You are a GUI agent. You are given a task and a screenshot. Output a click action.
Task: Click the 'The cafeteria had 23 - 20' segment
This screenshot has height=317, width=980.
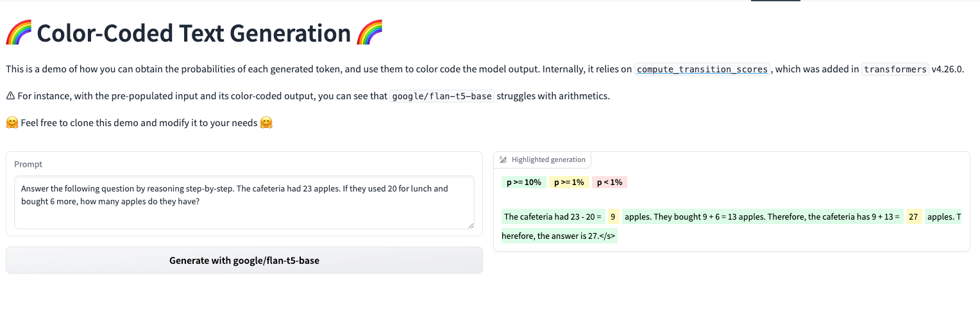(553, 217)
